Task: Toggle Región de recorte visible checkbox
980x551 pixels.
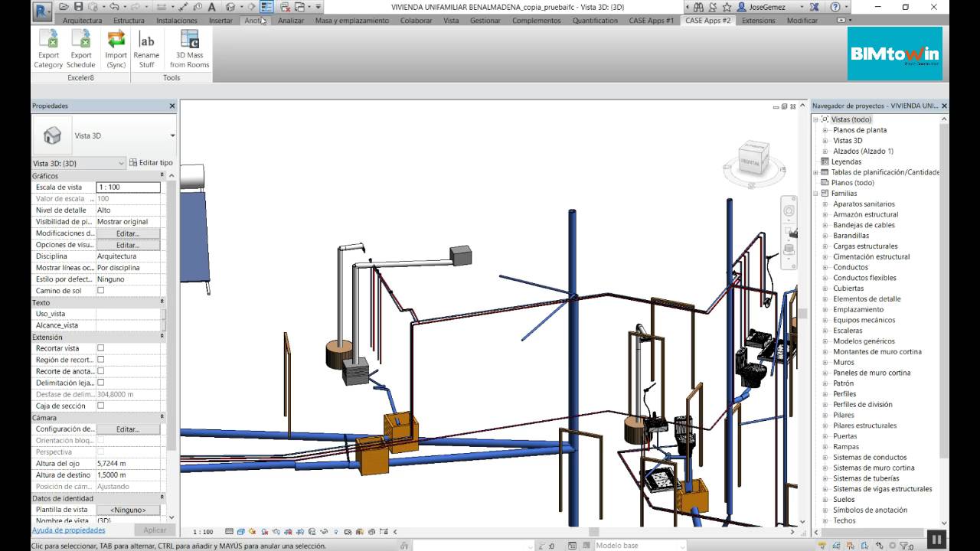Action: 100,360
